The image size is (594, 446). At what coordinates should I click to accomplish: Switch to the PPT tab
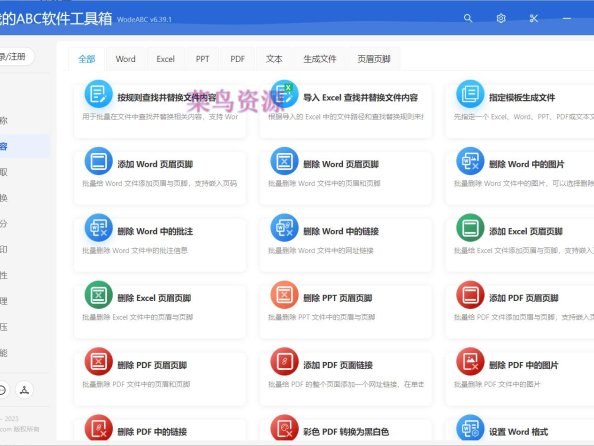coord(202,59)
